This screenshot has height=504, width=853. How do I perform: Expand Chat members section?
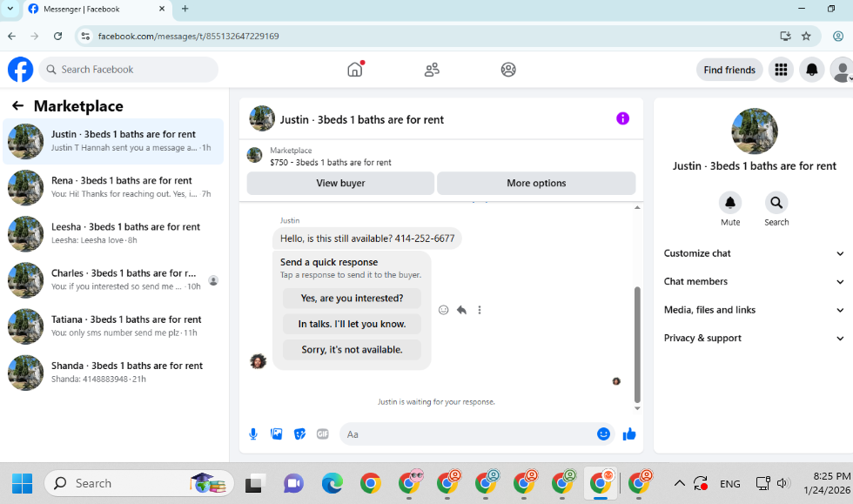pyautogui.click(x=754, y=281)
